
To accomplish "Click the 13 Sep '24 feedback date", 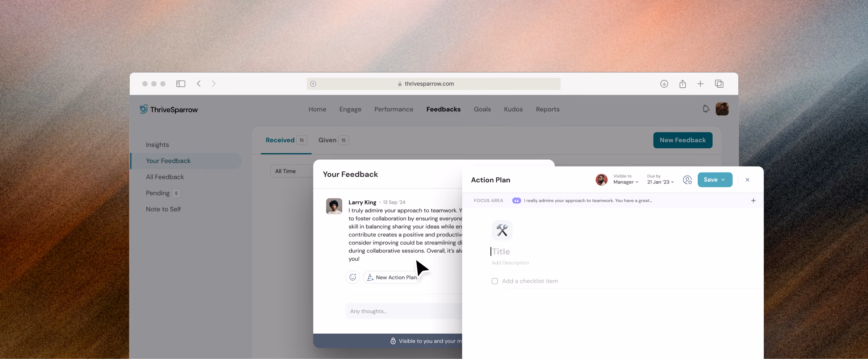I will [394, 202].
